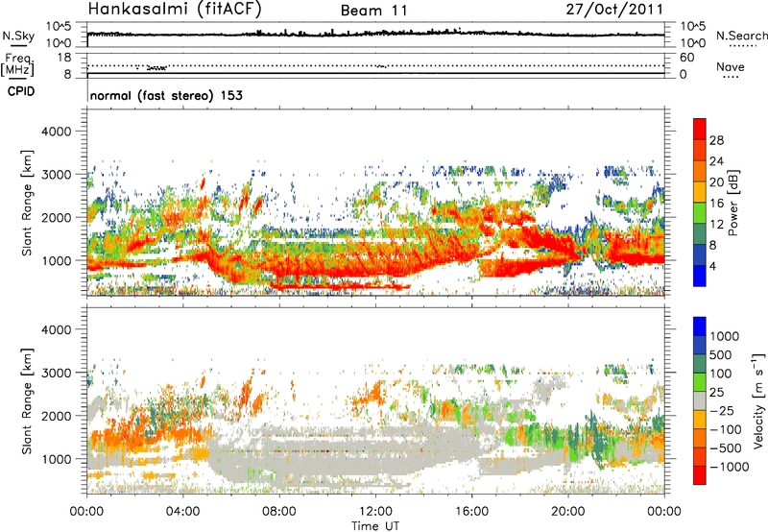Click the "20:00" time tick label
Screen dimensions: 768x532
point(568,512)
